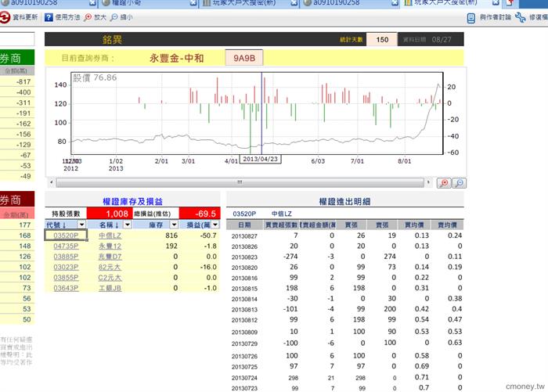Open the 與作者討論 discussion icon
Screen dimensions: 548x392
click(x=470, y=18)
